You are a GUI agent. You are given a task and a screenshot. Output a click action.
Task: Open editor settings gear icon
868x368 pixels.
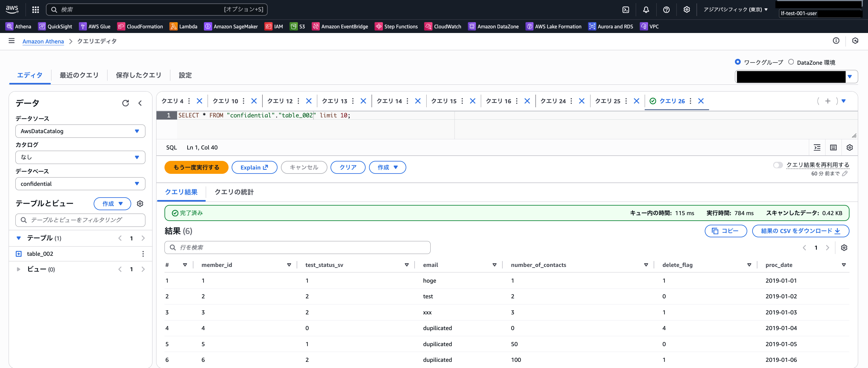[x=850, y=147]
